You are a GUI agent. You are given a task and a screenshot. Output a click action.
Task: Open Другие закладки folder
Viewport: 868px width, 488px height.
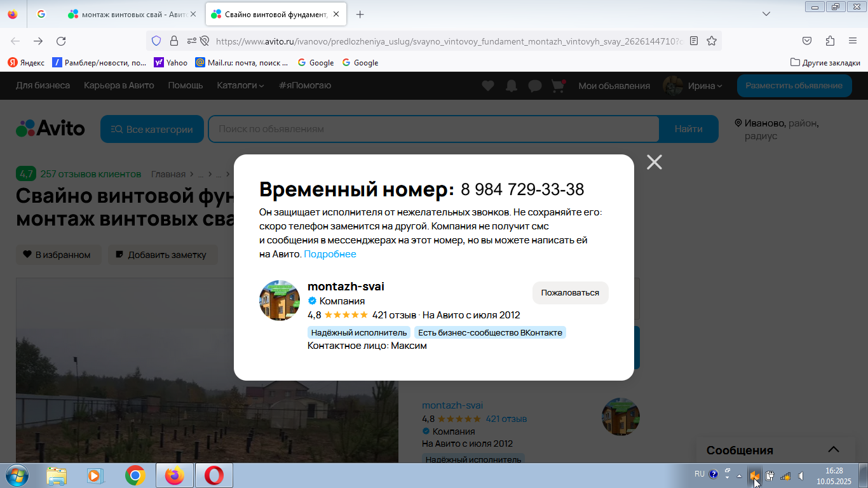pos(825,62)
